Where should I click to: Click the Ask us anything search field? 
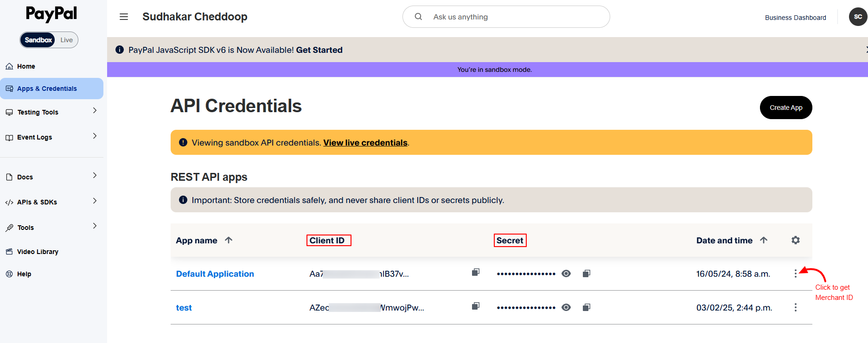(x=510, y=17)
